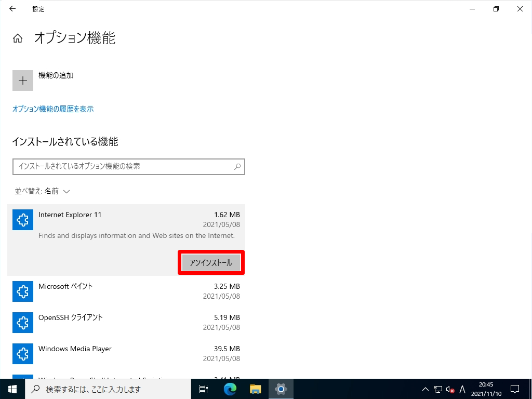Click the 5.19 MB size value

click(227, 317)
